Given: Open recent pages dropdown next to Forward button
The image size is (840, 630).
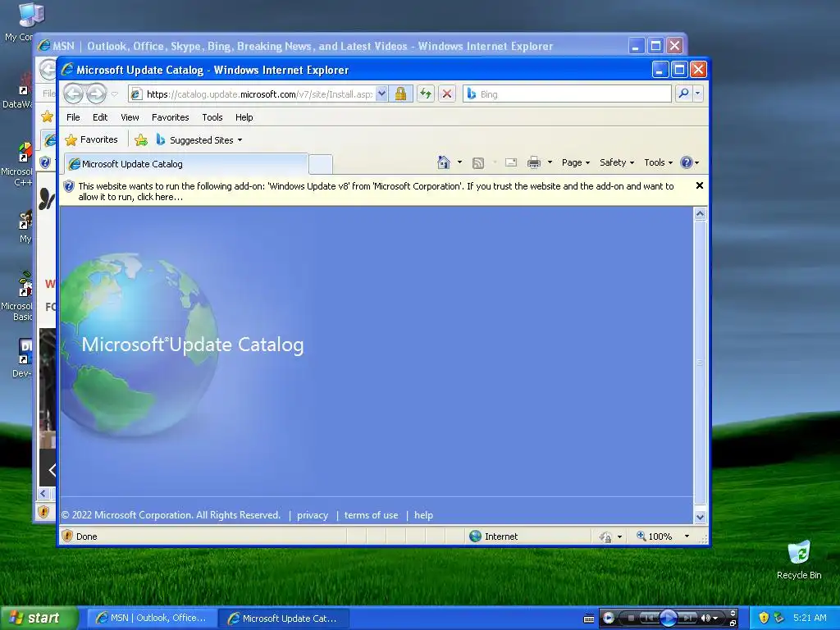Looking at the screenshot, I should 114,94.
